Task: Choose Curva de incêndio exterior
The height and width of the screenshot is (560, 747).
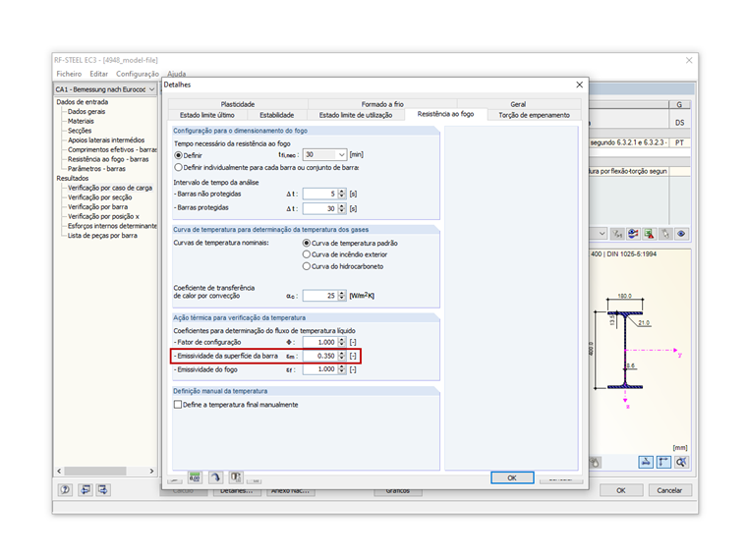Action: pyautogui.click(x=307, y=254)
